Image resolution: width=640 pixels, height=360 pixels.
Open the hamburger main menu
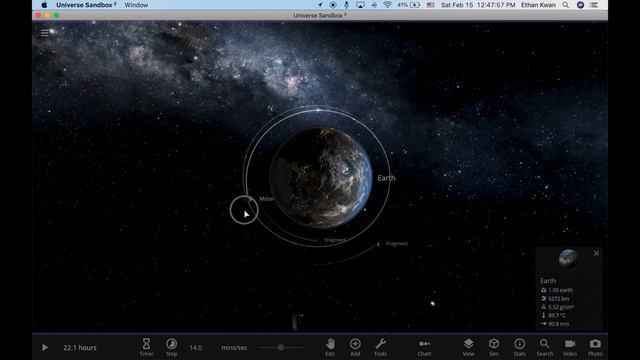(44, 33)
